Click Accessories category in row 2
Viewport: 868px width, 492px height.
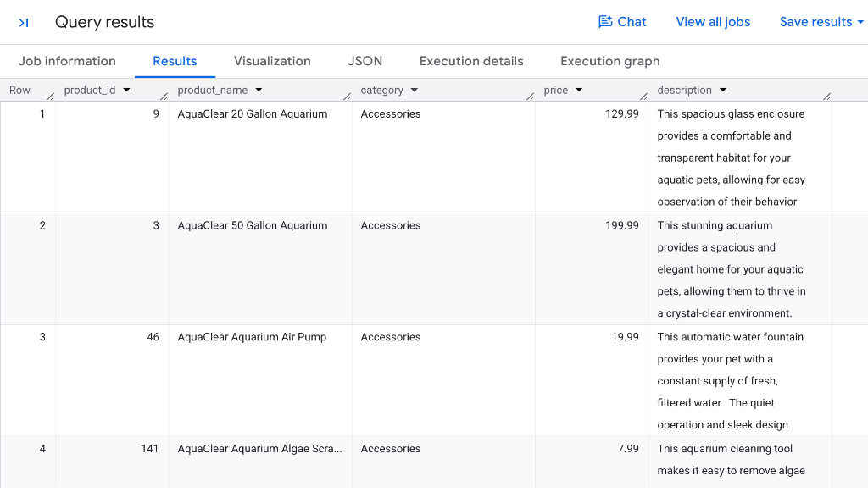(x=390, y=226)
